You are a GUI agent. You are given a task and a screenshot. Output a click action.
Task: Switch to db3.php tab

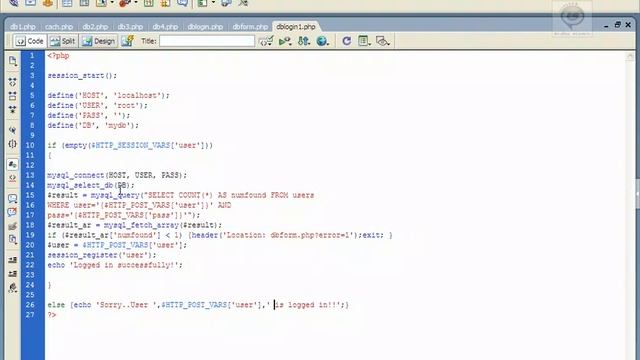pos(130,27)
